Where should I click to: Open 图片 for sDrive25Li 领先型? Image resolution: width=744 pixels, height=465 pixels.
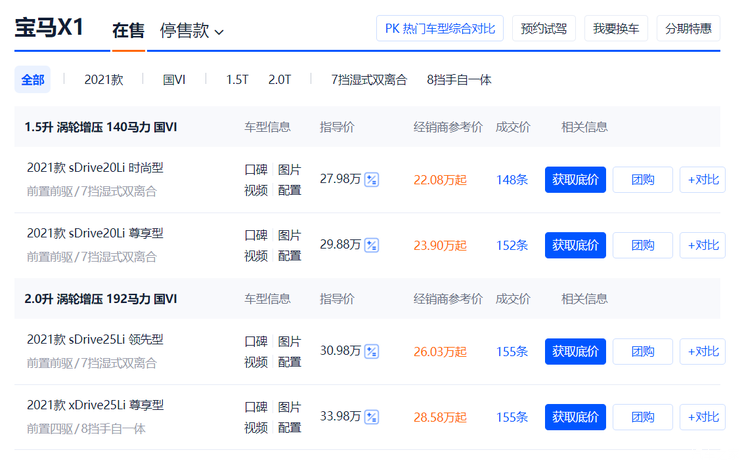[x=289, y=341]
